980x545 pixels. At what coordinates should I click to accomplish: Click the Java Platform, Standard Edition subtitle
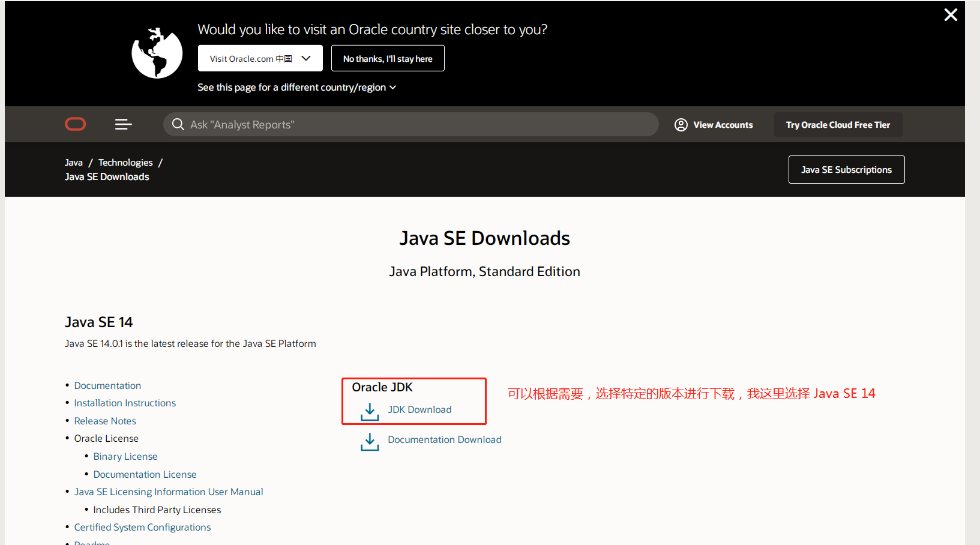point(485,271)
